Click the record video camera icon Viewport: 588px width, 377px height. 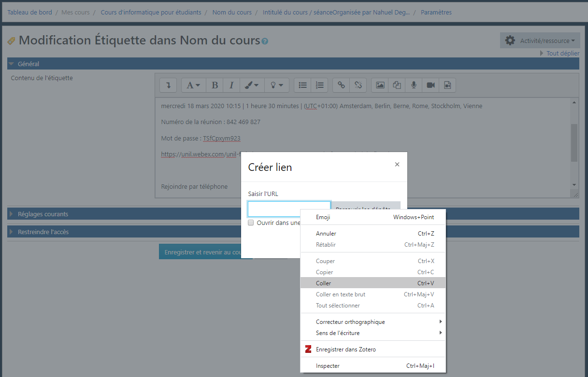click(x=430, y=85)
